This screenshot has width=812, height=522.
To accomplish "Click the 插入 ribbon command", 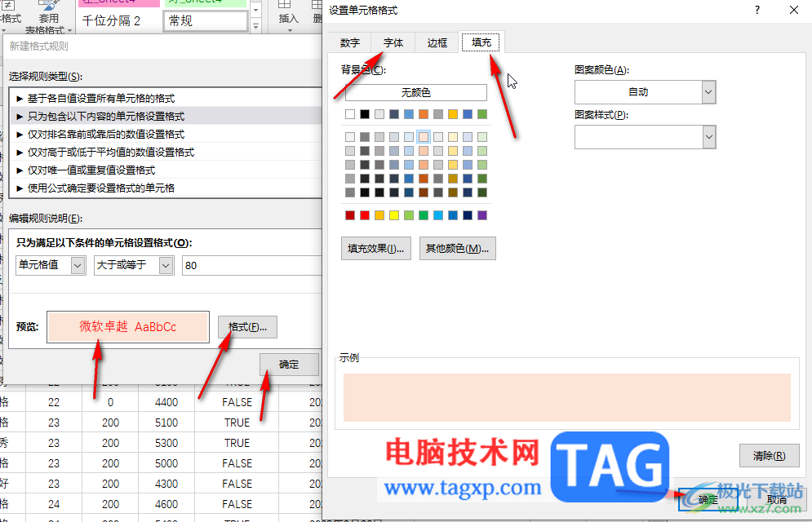I will tap(288, 15).
